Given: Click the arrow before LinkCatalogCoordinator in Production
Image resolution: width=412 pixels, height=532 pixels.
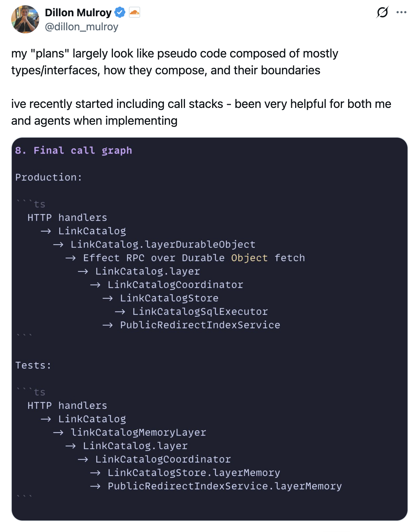Looking at the screenshot, I should pos(95,285).
